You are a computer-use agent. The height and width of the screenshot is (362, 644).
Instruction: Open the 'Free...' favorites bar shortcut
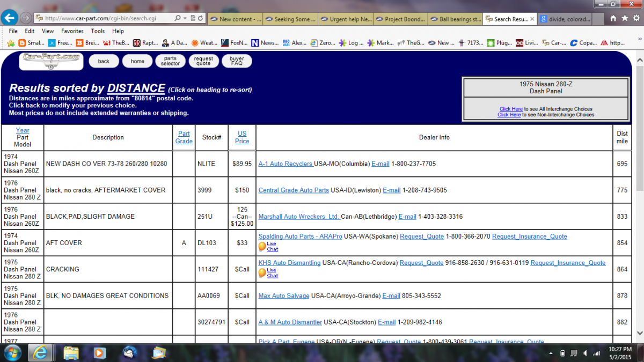tap(61, 43)
